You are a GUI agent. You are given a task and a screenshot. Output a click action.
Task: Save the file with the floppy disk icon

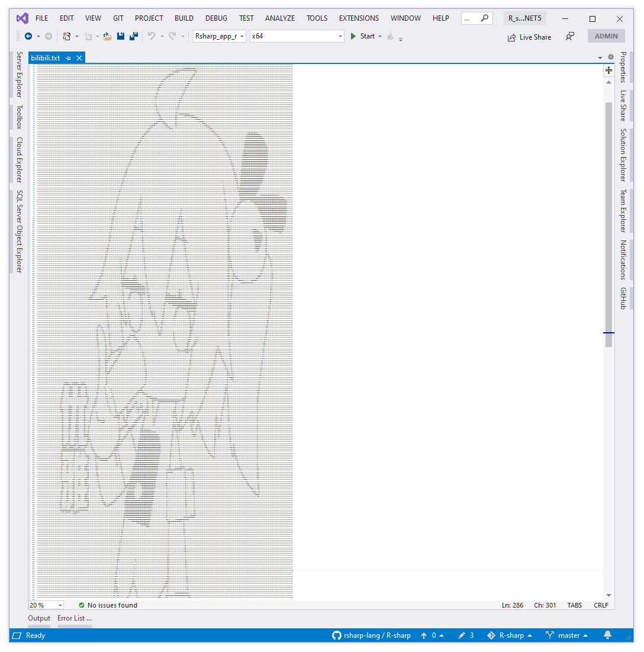pyautogui.click(x=121, y=36)
